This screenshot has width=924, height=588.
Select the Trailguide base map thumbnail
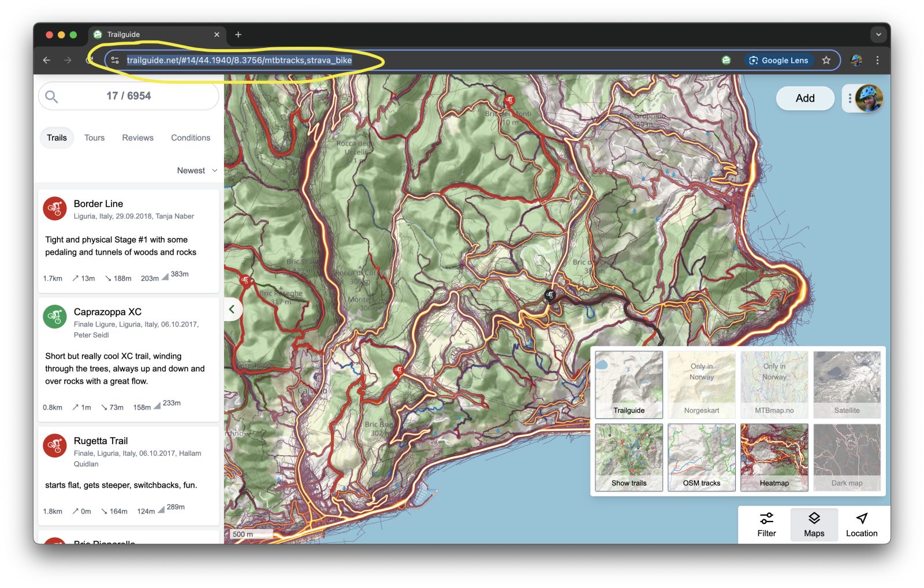click(629, 385)
